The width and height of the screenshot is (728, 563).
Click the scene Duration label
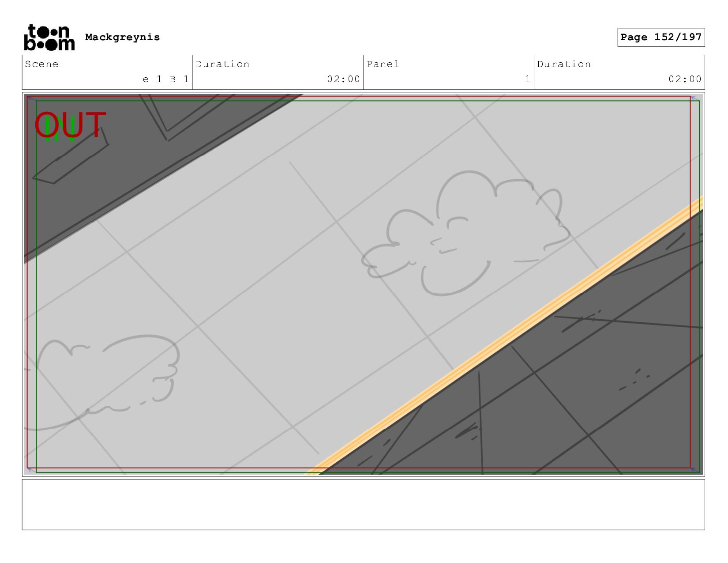(222, 64)
